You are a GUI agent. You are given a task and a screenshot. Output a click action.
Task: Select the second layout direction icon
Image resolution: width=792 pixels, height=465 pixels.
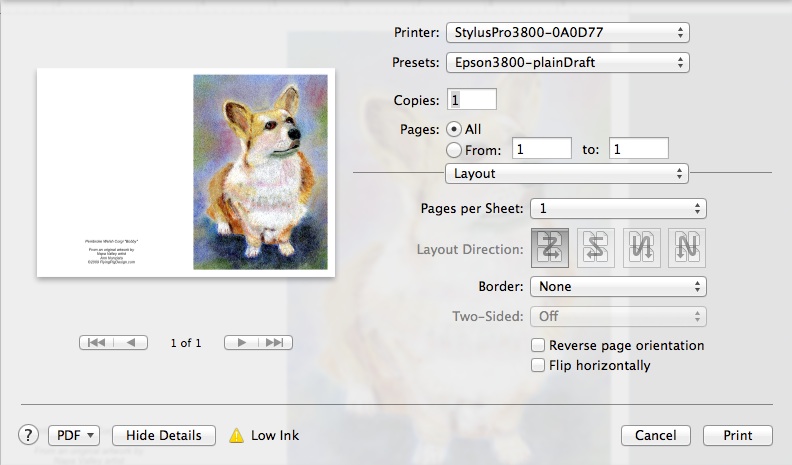pos(596,248)
